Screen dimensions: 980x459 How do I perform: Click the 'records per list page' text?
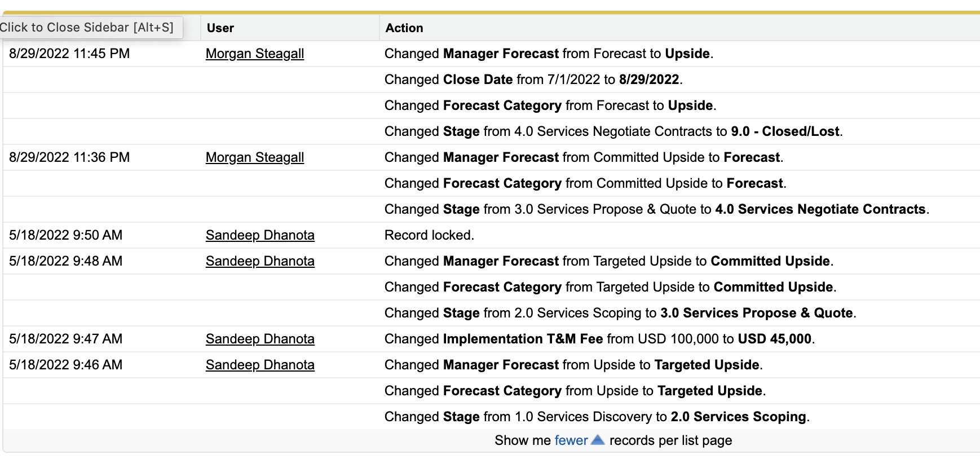670,440
